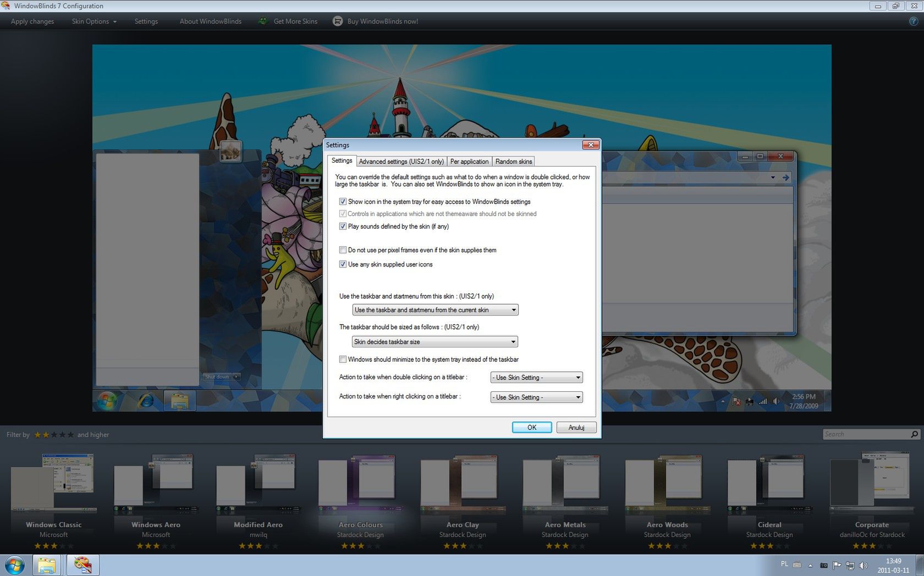Set filter to three star rating
This screenshot has height=576, width=924.
(x=54, y=435)
